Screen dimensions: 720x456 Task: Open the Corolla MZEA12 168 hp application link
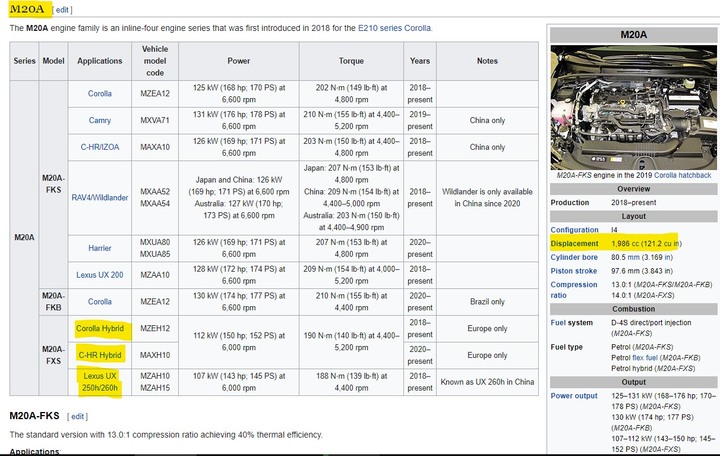(100, 94)
